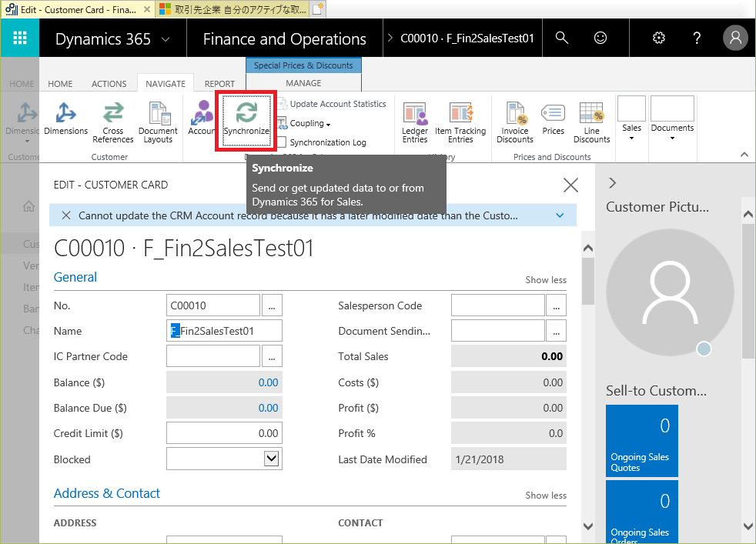Click the C00010 breadcrumb in header
Screen dimensions: 756x544
(467, 38)
